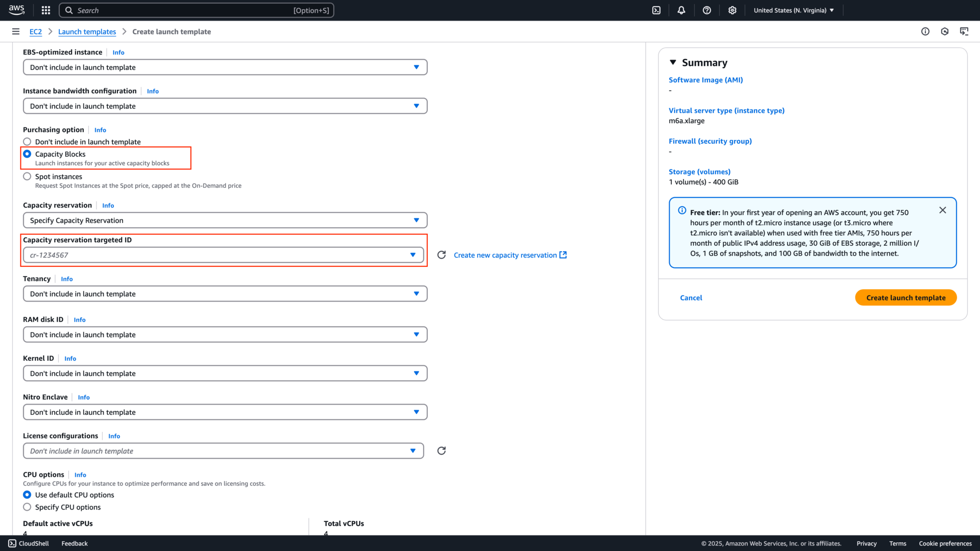Toggle the side navigation hamburger menu
This screenshot has height=551, width=980.
pyautogui.click(x=16, y=32)
